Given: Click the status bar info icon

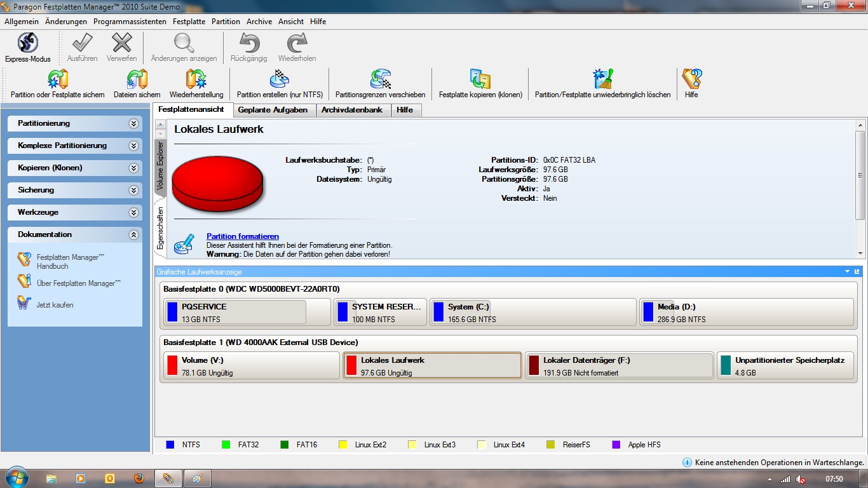Looking at the screenshot, I should pyautogui.click(x=687, y=463).
